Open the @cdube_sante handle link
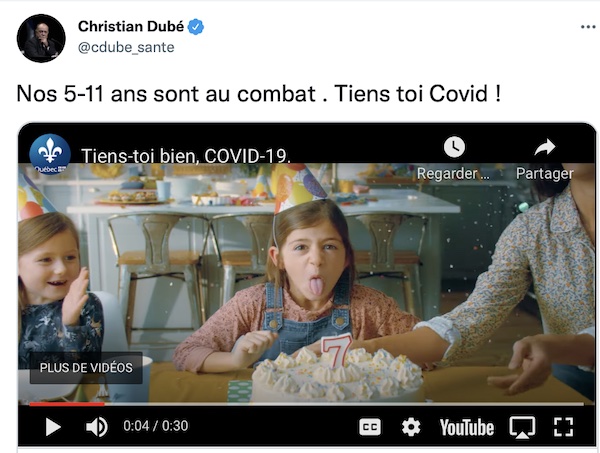The image size is (600, 453). 126,47
